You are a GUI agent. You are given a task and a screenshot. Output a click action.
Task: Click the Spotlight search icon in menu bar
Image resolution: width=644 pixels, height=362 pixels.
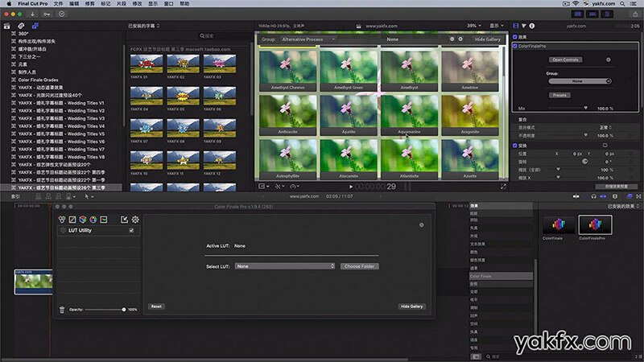point(622,3)
